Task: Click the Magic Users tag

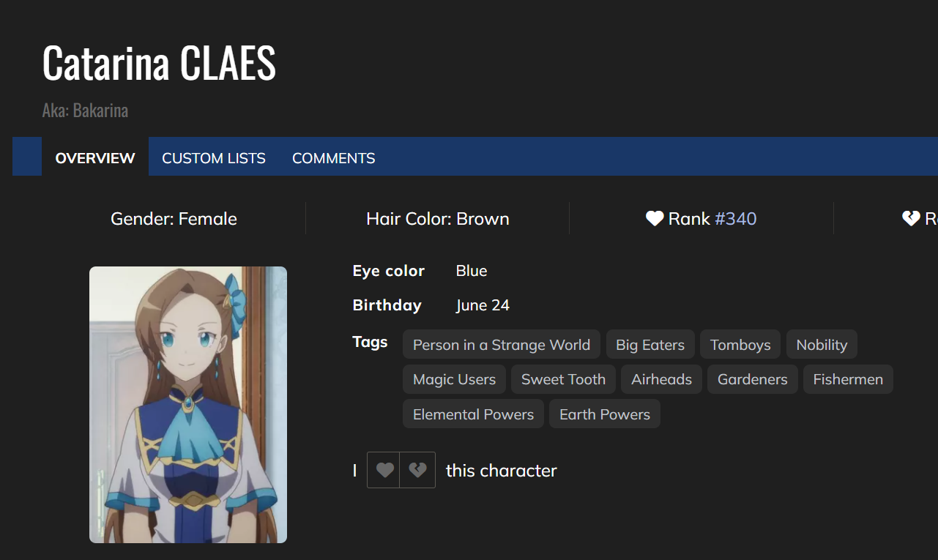Action: [454, 379]
